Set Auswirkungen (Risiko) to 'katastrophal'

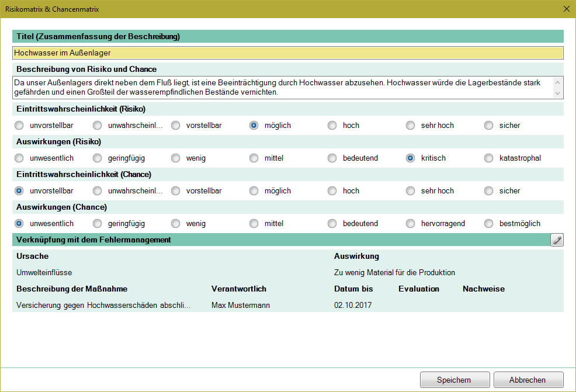pos(489,158)
